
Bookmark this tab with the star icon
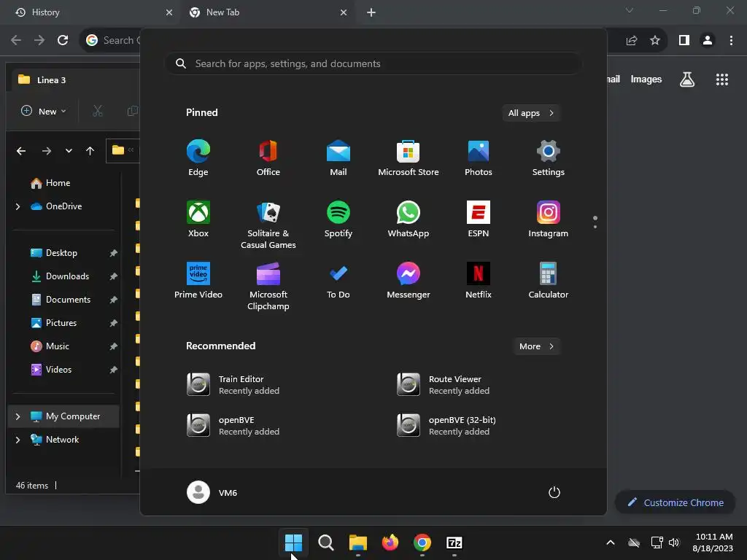click(655, 40)
